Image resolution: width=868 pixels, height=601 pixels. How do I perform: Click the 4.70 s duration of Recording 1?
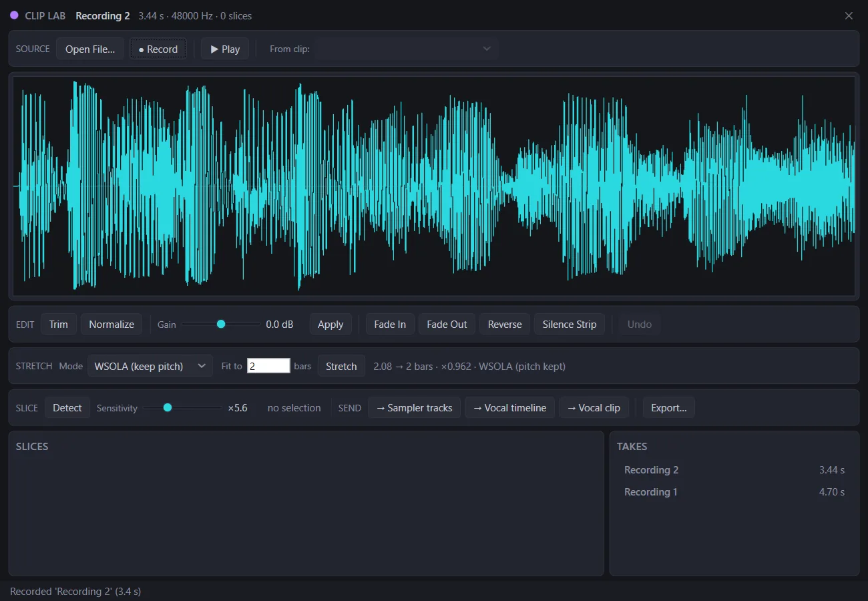click(x=832, y=492)
